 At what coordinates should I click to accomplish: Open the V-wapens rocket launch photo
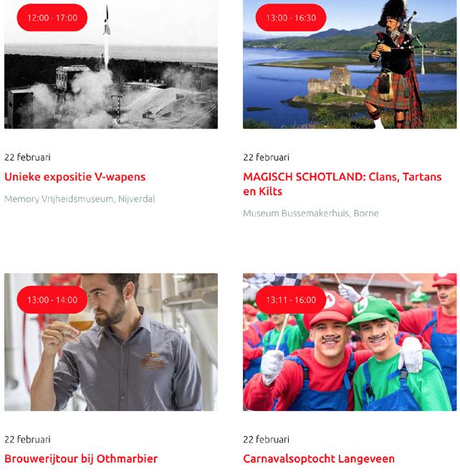pyautogui.click(x=111, y=64)
